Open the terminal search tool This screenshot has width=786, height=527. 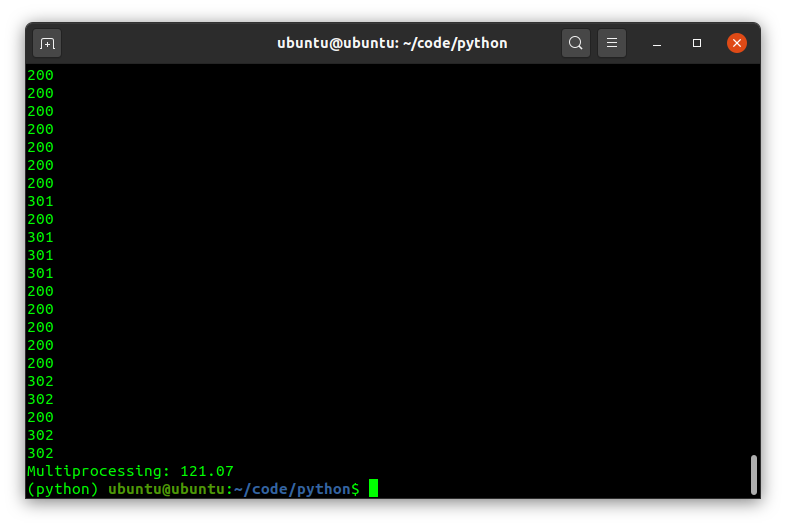pyautogui.click(x=575, y=43)
